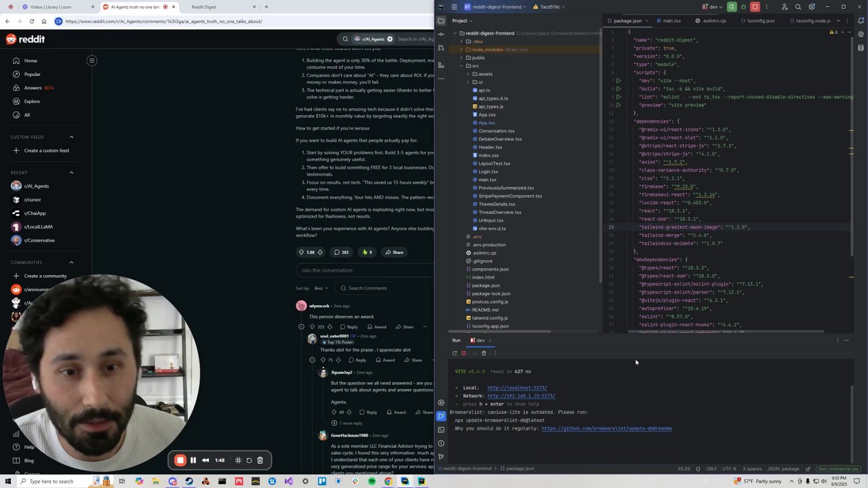Open Search Everywhere in WebStorm
The width and height of the screenshot is (868, 488).
pos(798,7)
